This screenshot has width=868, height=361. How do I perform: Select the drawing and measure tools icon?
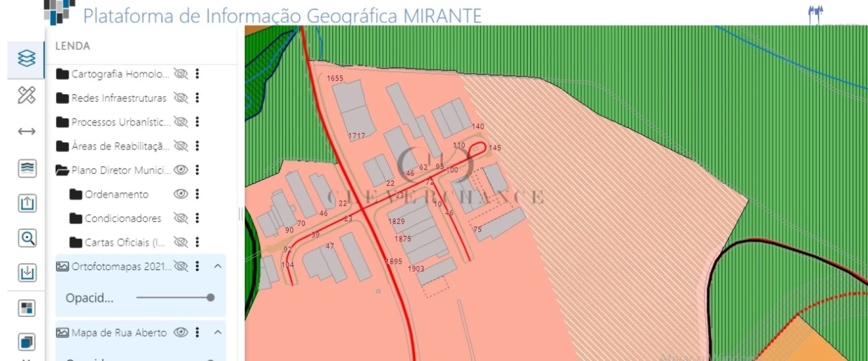[x=27, y=95]
